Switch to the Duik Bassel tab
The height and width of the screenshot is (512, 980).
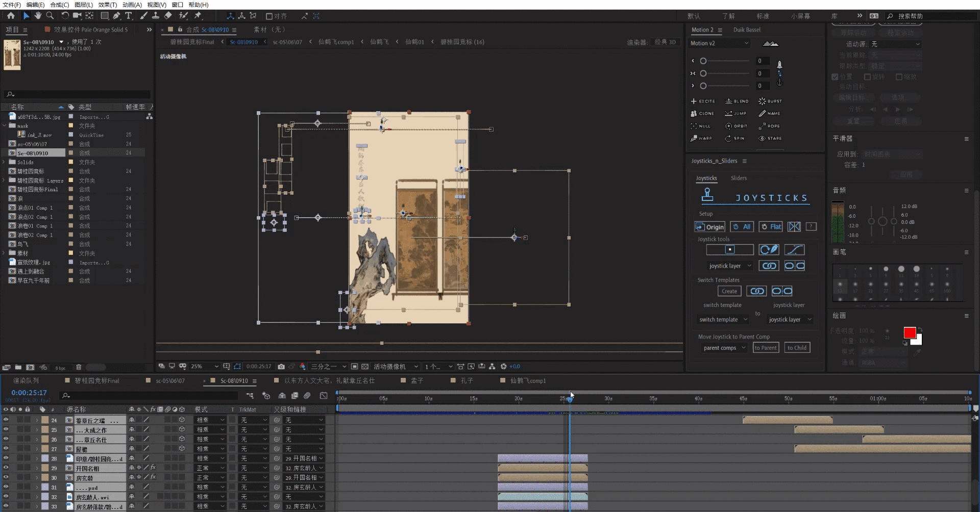pyautogui.click(x=747, y=30)
